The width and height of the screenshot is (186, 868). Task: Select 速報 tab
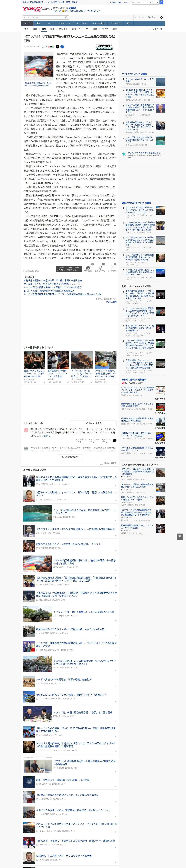(38, 24)
